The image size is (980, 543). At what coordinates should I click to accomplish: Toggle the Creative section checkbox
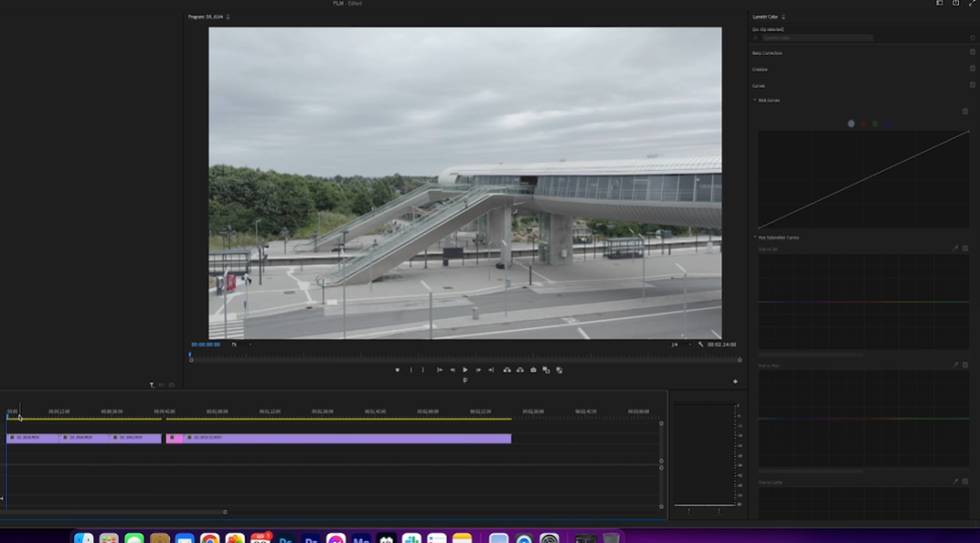pyautogui.click(x=972, y=69)
